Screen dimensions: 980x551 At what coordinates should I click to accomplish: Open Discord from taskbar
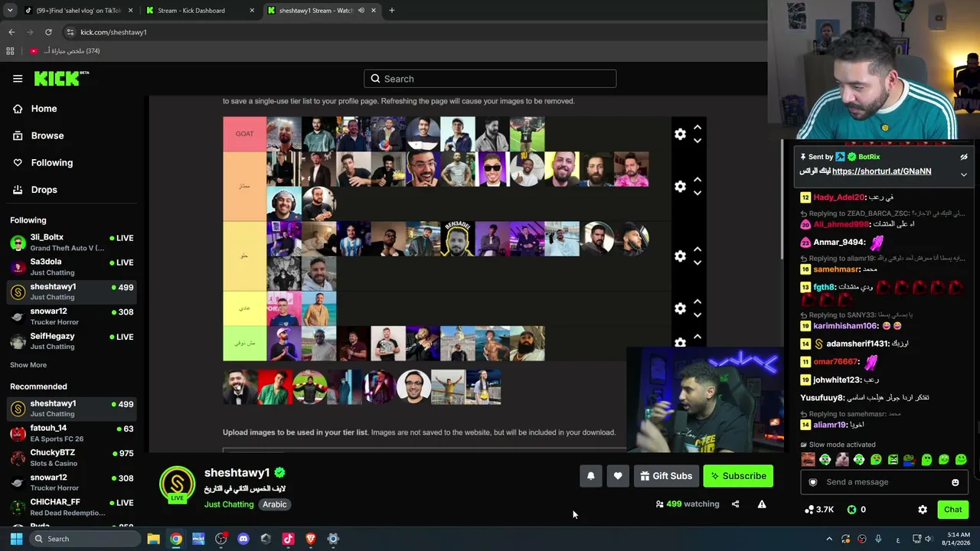243,539
